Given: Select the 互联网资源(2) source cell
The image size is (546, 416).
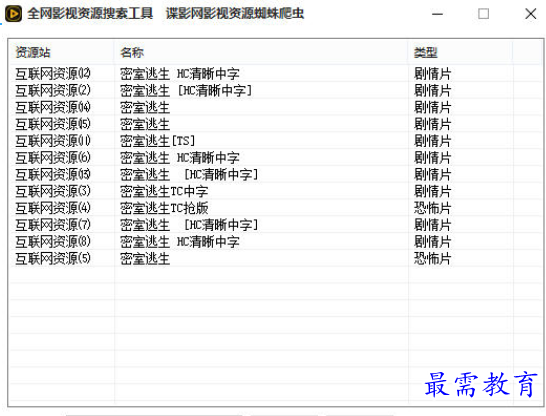Looking at the screenshot, I should (53, 91).
